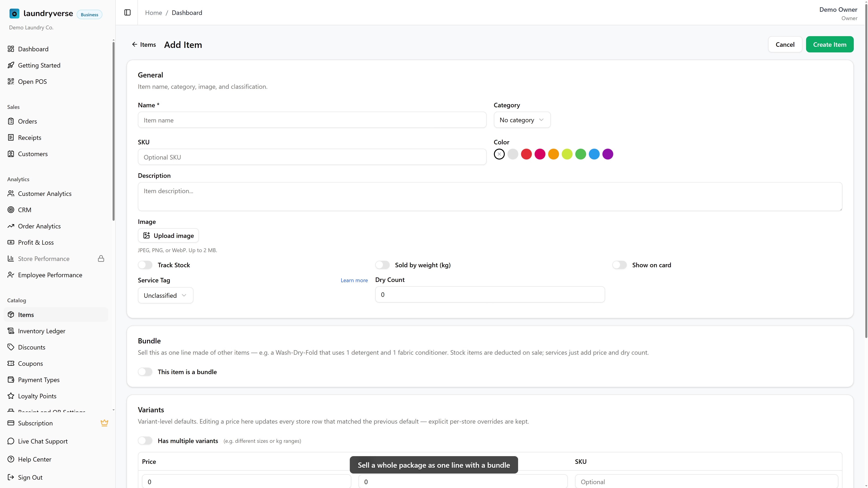Click the Open POS QR icon

tap(11, 81)
